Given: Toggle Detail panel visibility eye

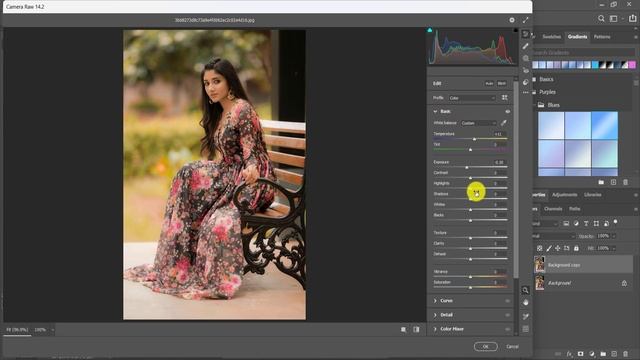Looking at the screenshot, I should 508,315.
